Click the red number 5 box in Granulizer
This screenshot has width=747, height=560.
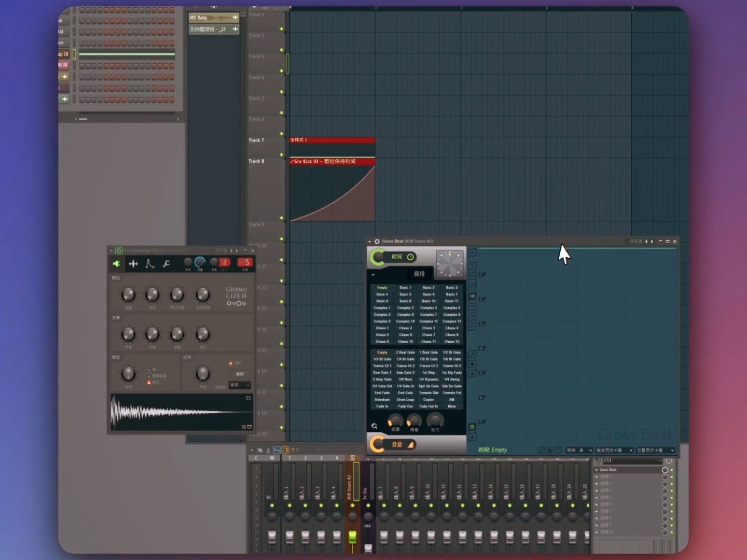245,262
